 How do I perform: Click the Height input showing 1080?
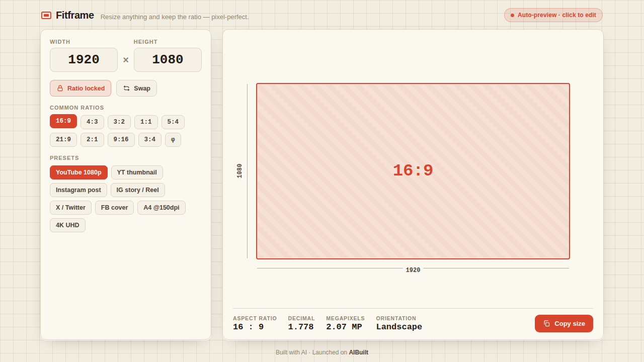[x=168, y=60]
